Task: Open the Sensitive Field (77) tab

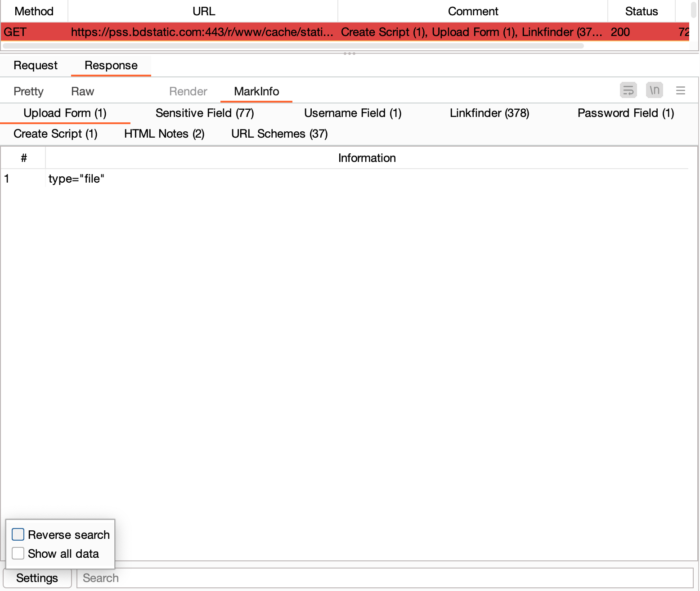Action: click(205, 113)
